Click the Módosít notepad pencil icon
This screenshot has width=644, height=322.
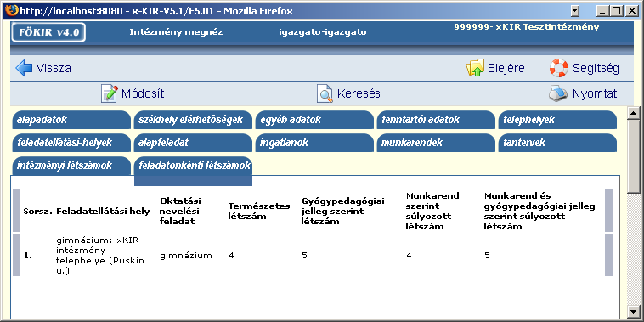pos(110,93)
